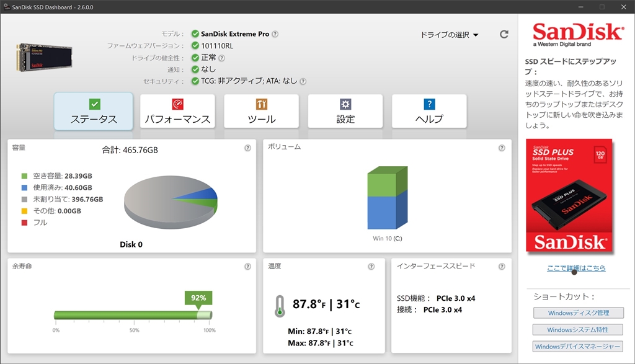Click the Max: 87.8°F | 31°C reading
The image size is (635, 364).
click(321, 343)
